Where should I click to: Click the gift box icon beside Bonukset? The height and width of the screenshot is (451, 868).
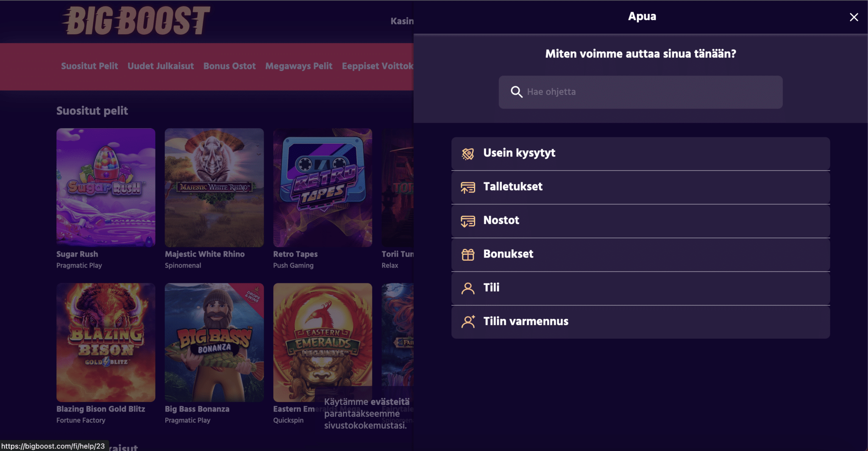[x=468, y=255]
